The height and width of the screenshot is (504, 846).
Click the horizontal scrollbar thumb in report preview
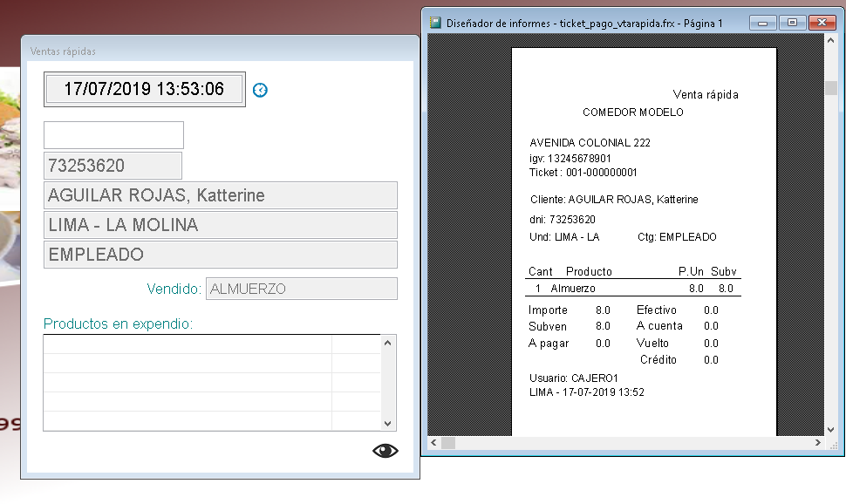(x=448, y=443)
